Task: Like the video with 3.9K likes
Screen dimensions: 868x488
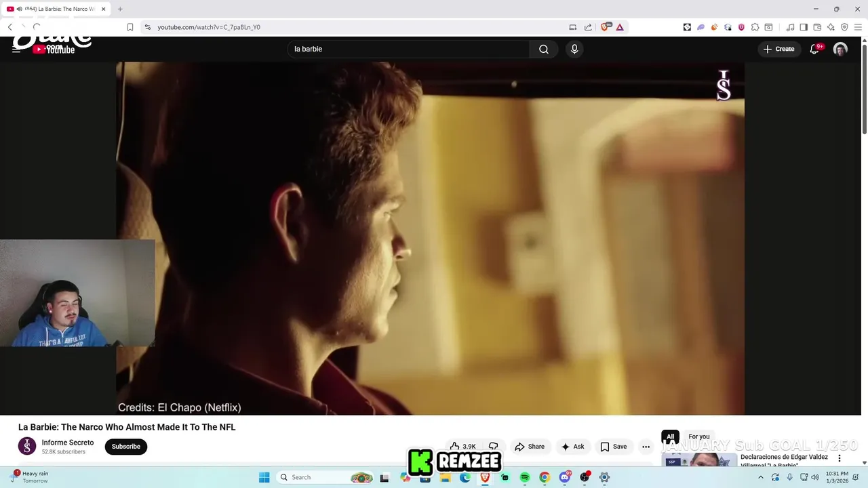Action: (x=462, y=447)
